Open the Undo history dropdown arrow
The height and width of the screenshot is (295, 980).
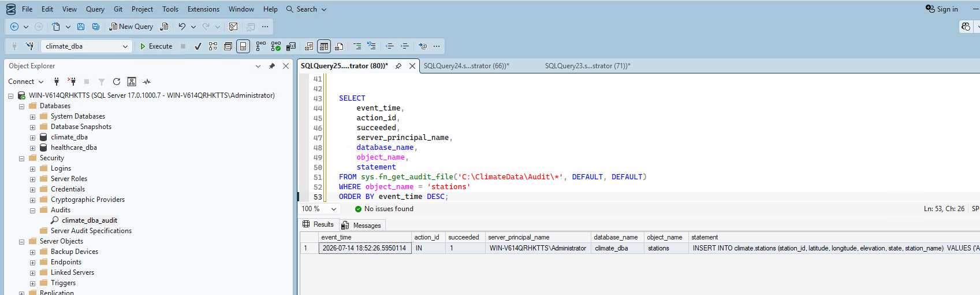(x=193, y=27)
